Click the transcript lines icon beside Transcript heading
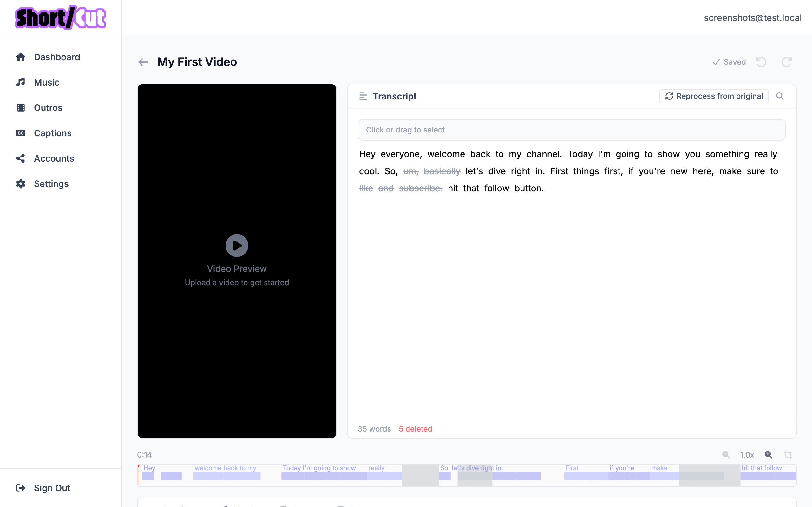The image size is (812, 507). click(x=363, y=96)
